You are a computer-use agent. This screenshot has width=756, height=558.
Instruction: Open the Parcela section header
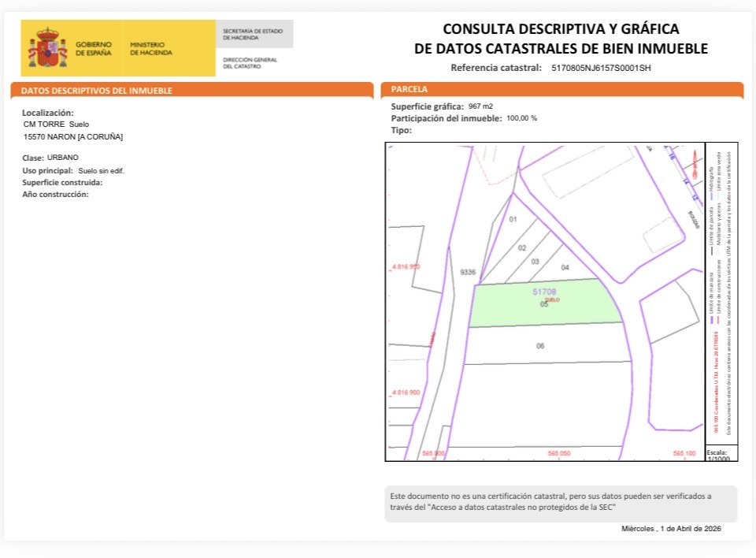click(x=561, y=90)
